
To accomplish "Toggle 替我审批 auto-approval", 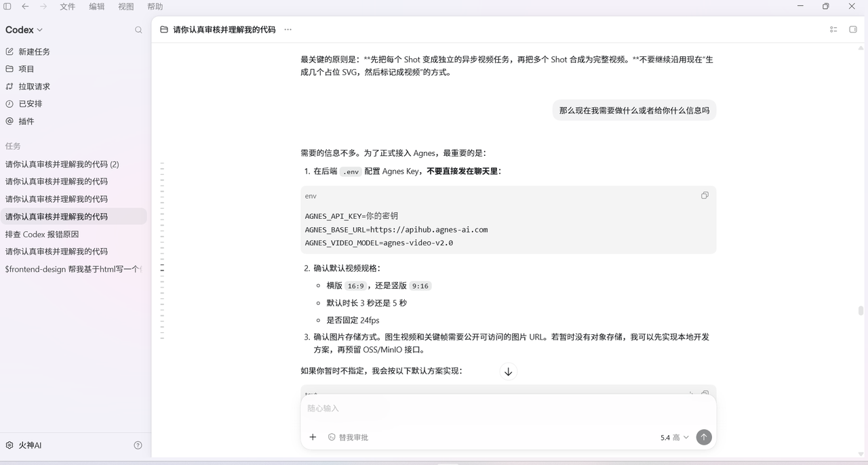I will tap(348, 437).
